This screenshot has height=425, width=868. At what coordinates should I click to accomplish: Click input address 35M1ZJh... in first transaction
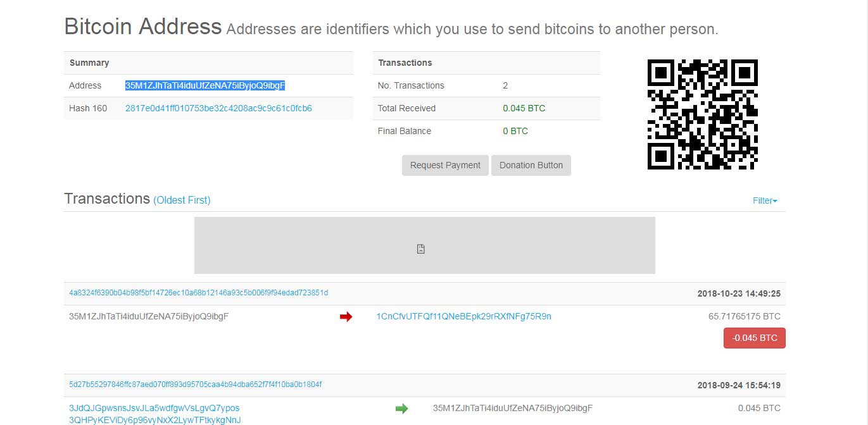(x=149, y=316)
